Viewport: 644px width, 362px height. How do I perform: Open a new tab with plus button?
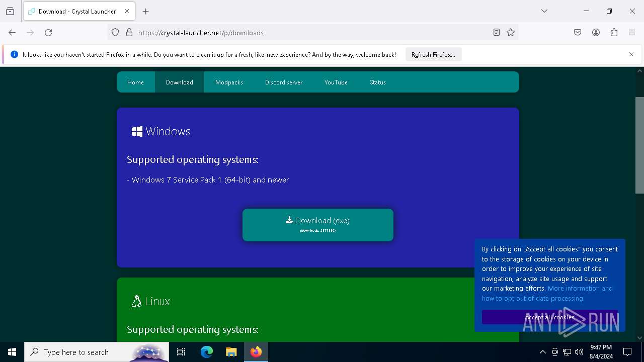coord(146,11)
